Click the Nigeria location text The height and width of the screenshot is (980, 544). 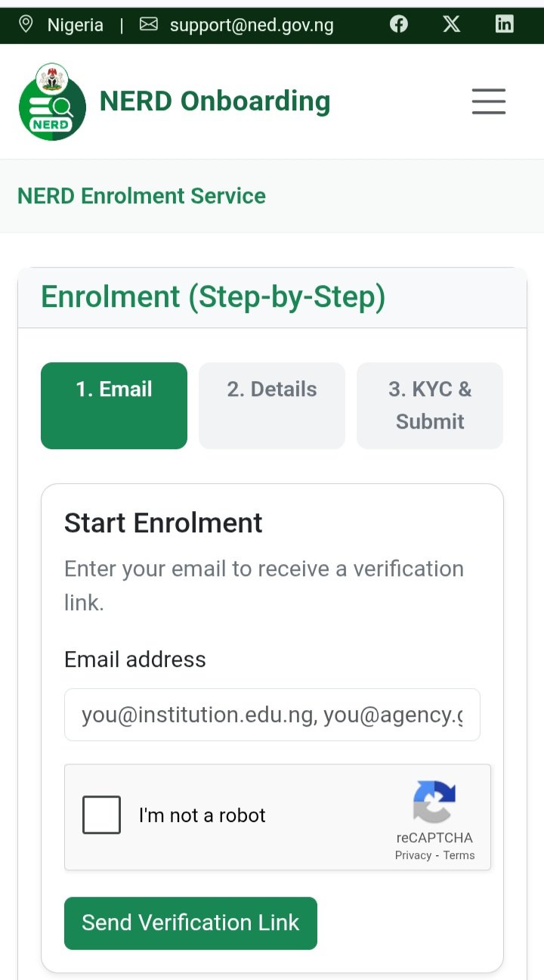(75, 25)
